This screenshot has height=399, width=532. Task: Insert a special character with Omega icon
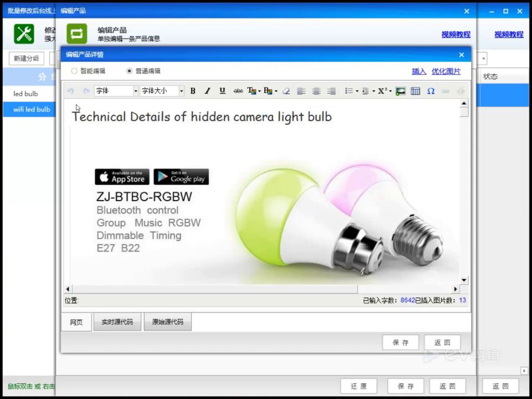[x=431, y=91]
